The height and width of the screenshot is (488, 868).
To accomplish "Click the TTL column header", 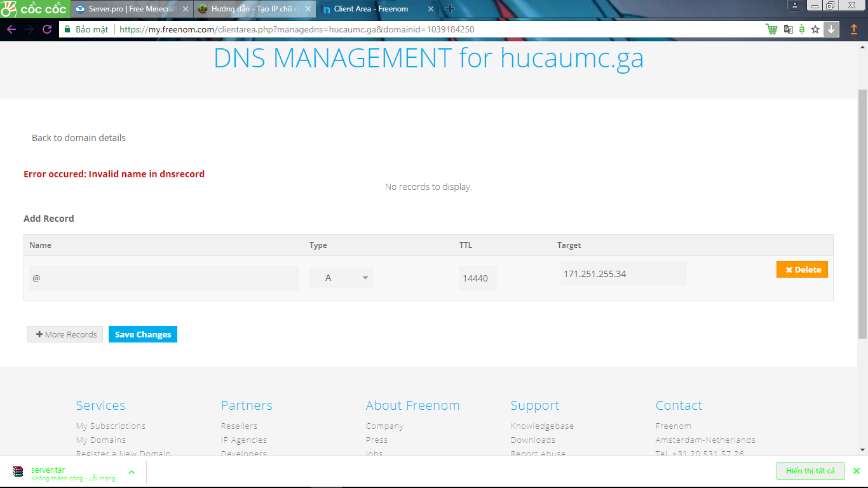I will [x=466, y=245].
